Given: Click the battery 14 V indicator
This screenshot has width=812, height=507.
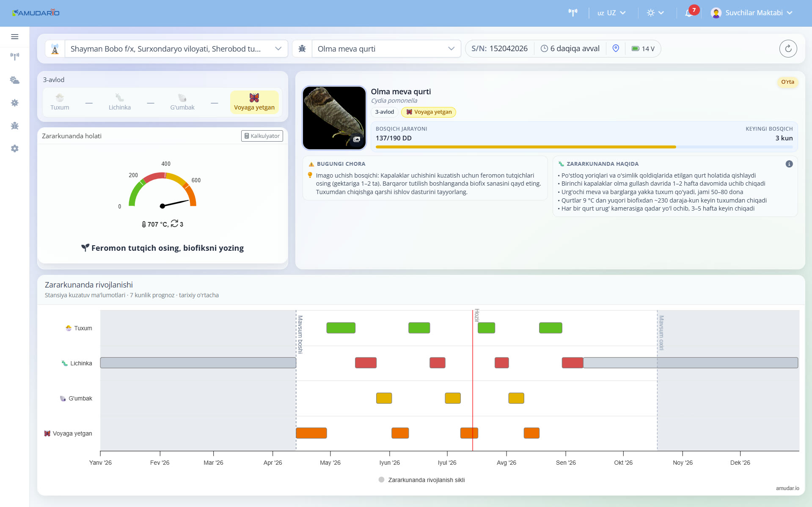Looking at the screenshot, I should tap(643, 49).
